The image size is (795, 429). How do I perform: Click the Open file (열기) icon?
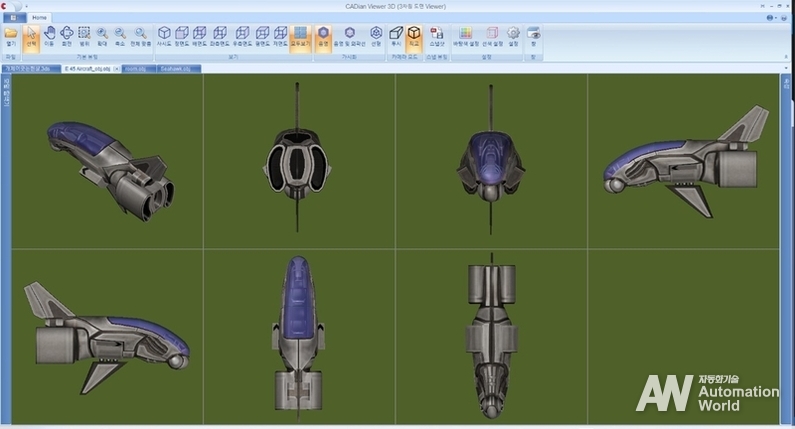tap(10, 37)
